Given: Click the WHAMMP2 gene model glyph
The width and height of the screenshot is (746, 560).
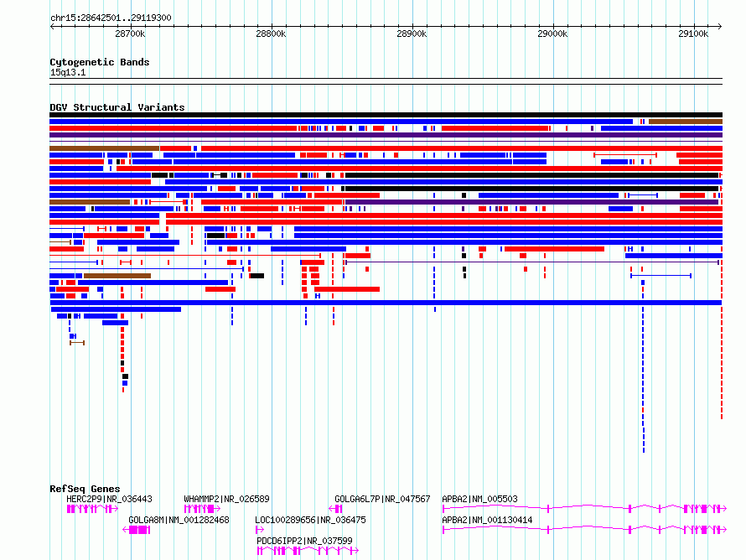Looking at the screenshot, I should coord(202,509).
